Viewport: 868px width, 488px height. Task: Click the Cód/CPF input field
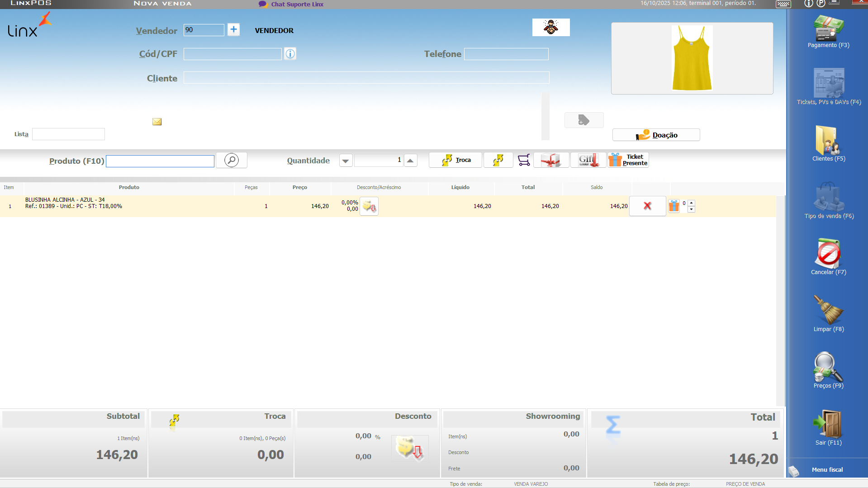click(232, 54)
